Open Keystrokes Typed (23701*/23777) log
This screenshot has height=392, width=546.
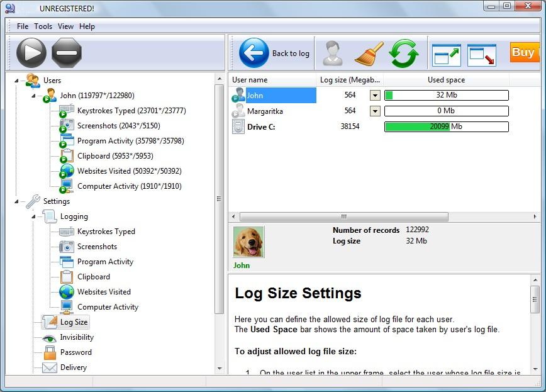click(x=131, y=111)
